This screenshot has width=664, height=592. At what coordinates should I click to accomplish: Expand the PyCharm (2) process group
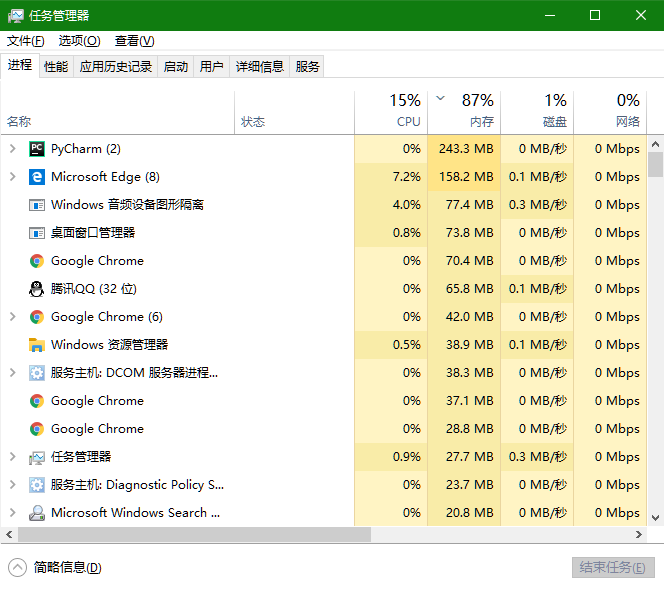(x=13, y=149)
